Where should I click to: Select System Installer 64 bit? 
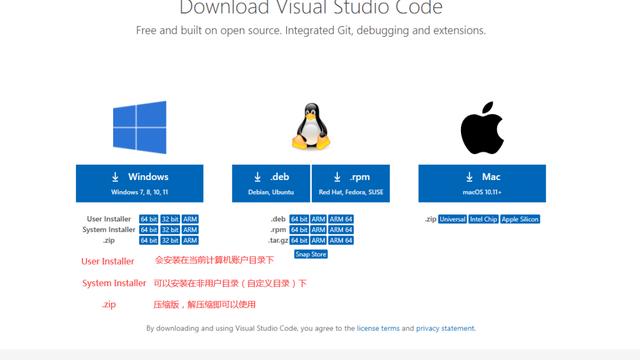pyautogui.click(x=149, y=230)
